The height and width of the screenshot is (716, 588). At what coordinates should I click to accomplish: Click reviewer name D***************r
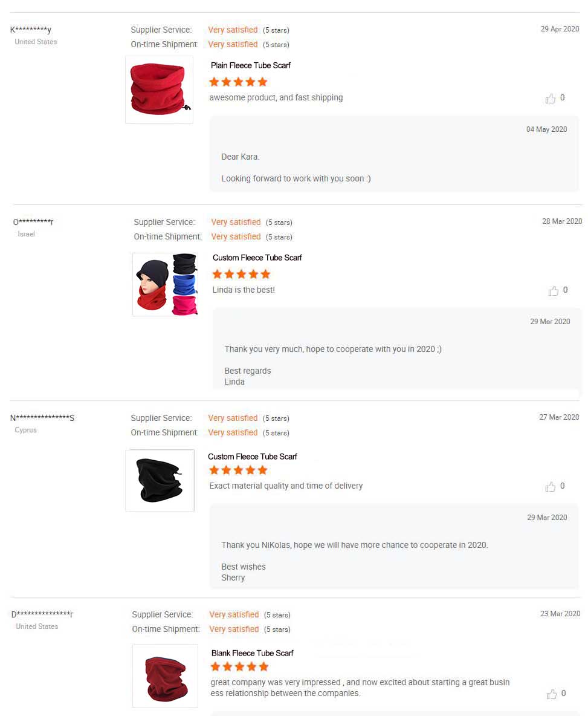(42, 614)
